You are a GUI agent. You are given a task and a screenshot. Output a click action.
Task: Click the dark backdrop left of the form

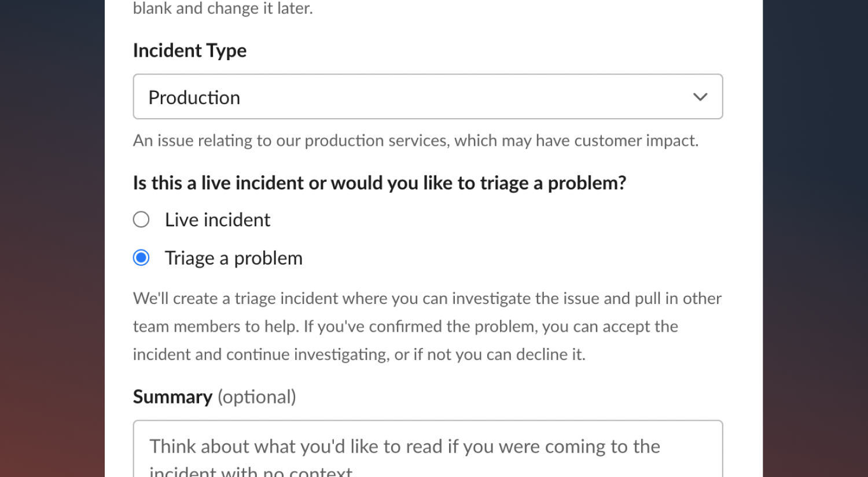pos(52,232)
